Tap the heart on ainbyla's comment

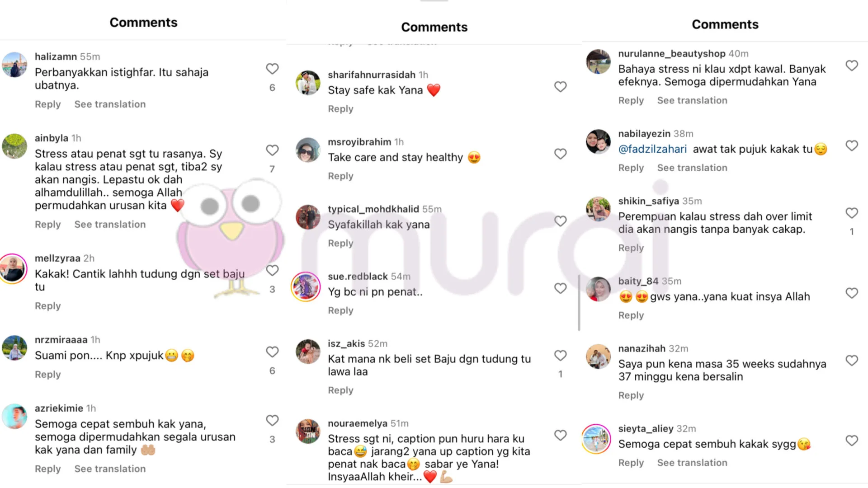point(272,150)
